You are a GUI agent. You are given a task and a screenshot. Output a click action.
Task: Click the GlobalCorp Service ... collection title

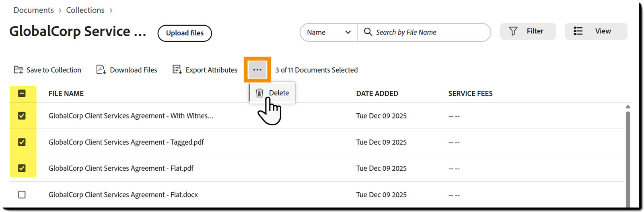(x=78, y=31)
